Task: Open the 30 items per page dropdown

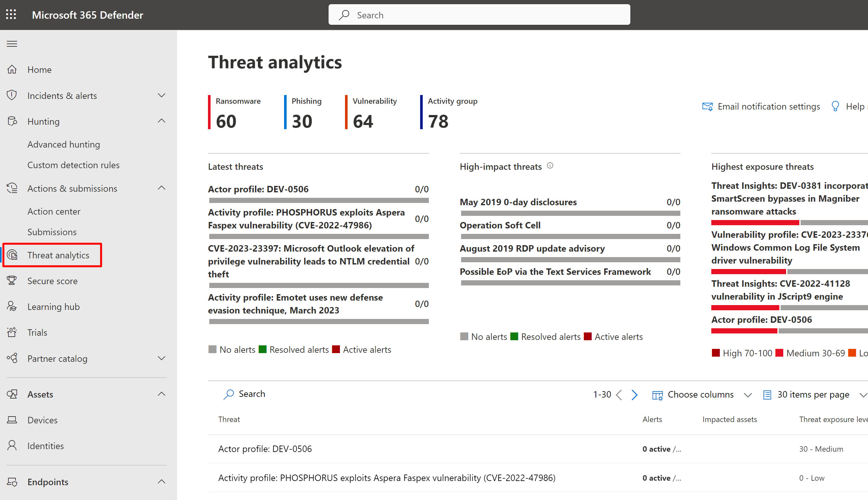Action: 813,395
